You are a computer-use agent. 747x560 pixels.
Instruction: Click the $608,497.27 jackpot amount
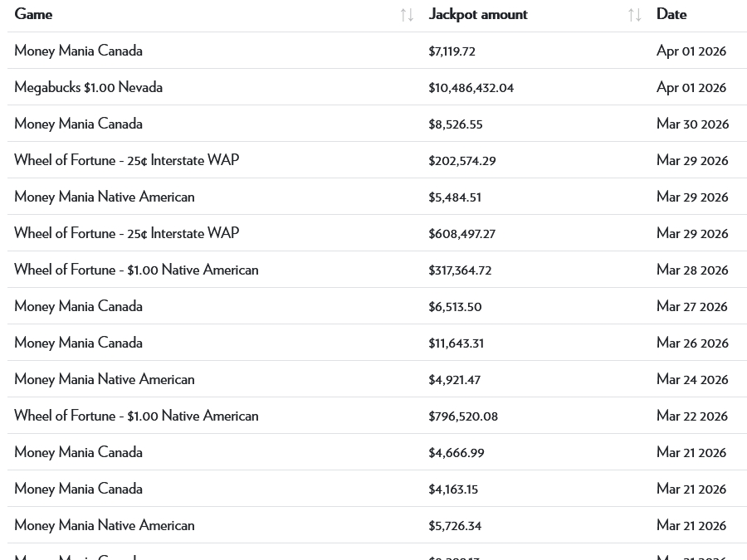click(x=461, y=234)
